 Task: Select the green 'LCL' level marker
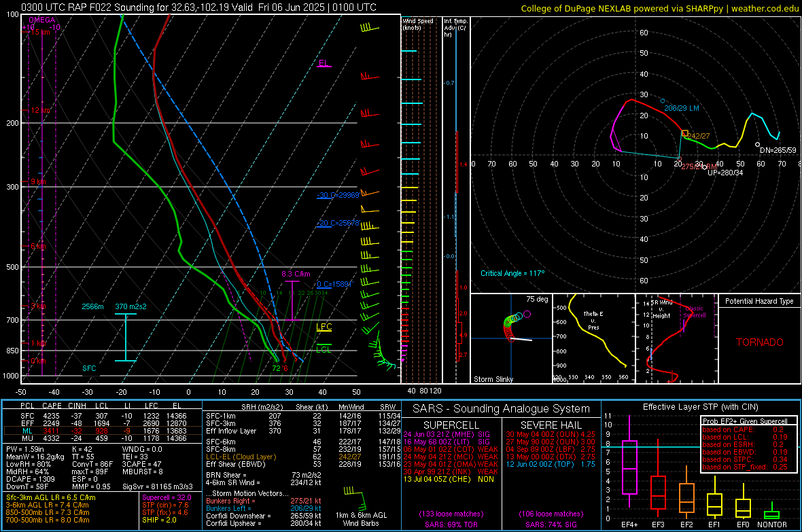tap(324, 349)
